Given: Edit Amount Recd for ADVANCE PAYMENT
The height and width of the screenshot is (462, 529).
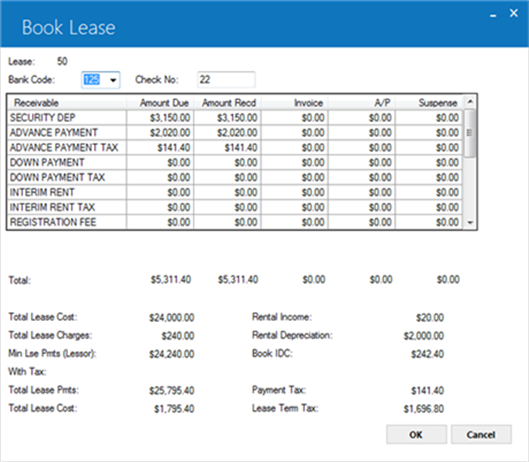Looking at the screenshot, I should click(x=227, y=133).
